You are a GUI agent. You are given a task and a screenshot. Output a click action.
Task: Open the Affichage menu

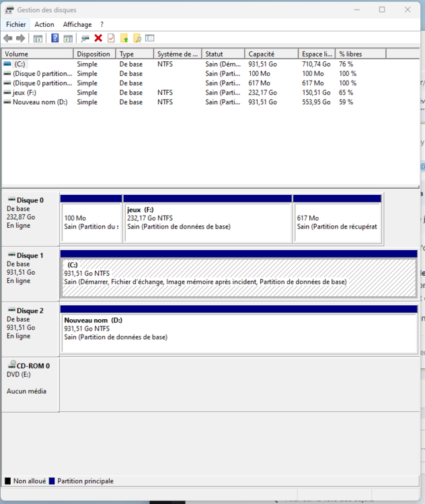[77, 24]
